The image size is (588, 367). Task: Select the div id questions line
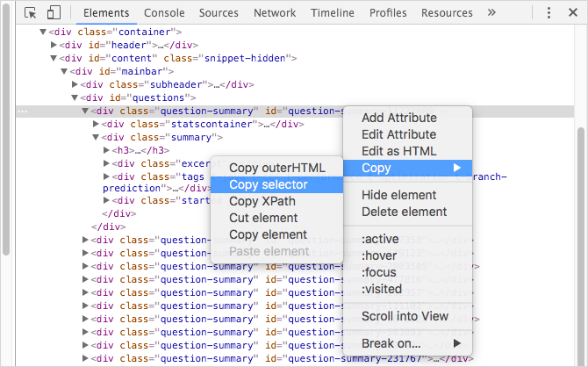tap(138, 98)
